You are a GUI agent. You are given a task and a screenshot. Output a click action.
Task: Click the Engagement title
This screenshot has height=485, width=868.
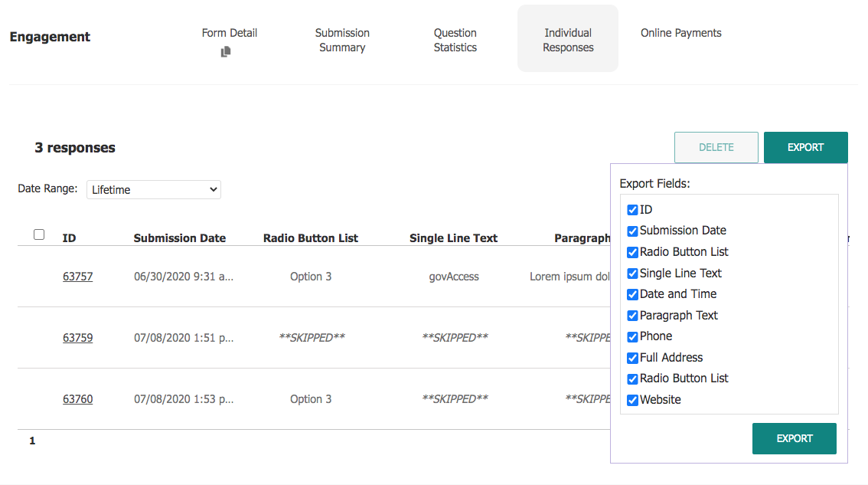click(x=50, y=37)
